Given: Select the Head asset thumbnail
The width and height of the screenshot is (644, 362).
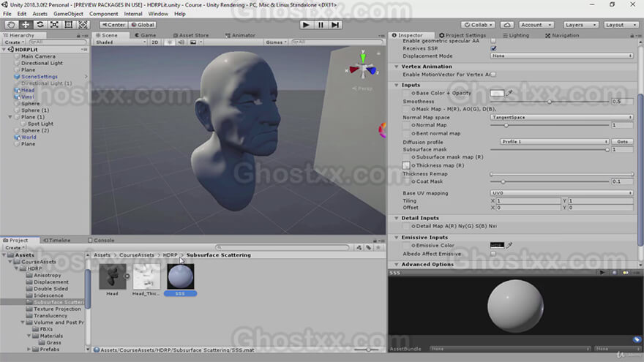Looking at the screenshot, I should coord(112,276).
